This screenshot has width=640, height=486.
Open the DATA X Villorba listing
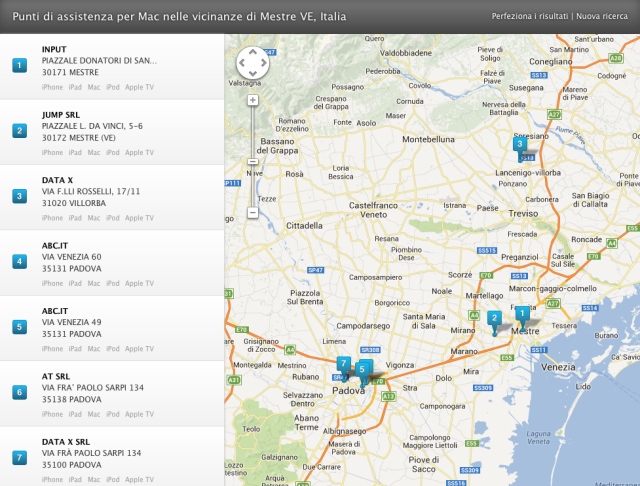point(112,198)
